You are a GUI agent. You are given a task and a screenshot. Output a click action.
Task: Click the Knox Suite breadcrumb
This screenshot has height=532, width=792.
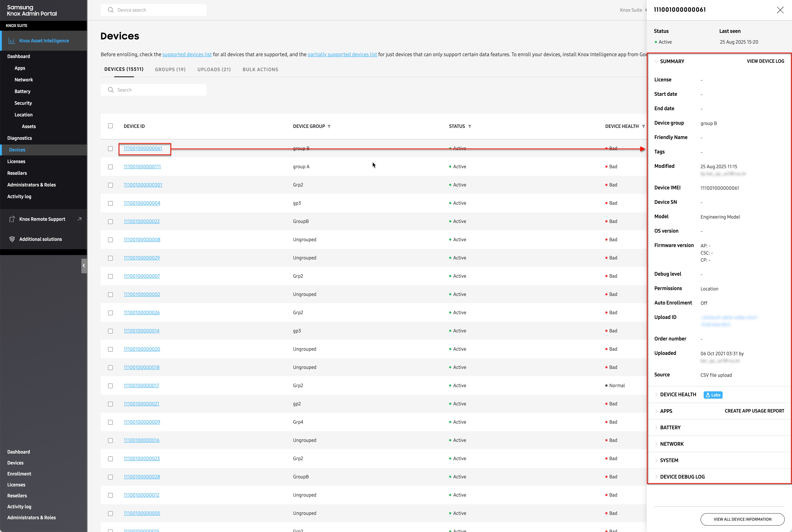coord(631,10)
